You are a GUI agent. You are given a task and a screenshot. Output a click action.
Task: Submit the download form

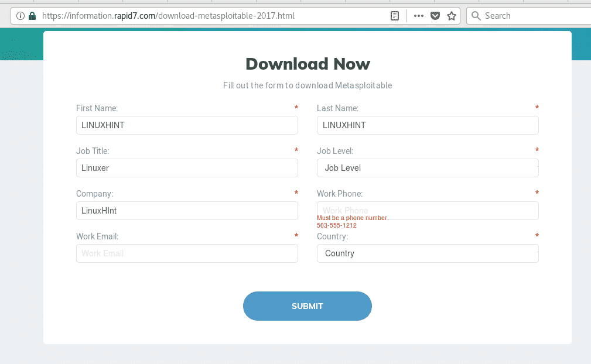pyautogui.click(x=307, y=306)
